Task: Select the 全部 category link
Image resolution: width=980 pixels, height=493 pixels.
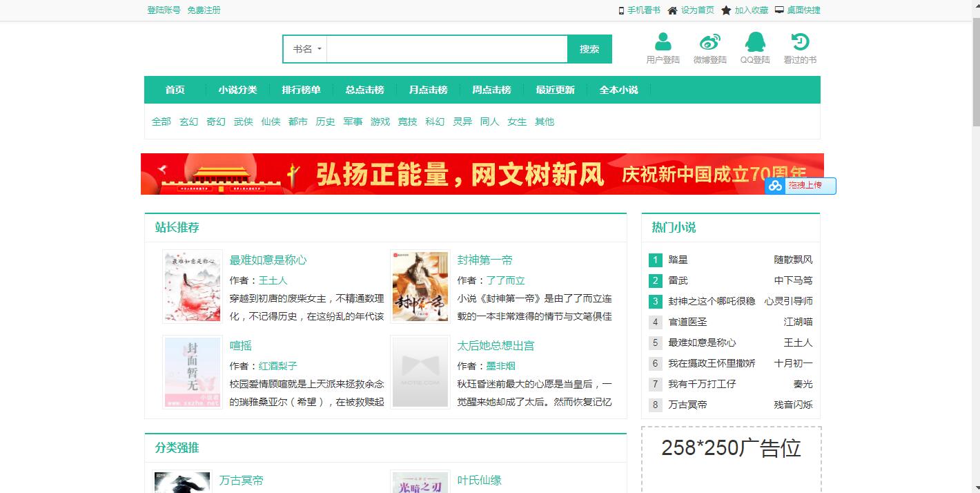Action: coord(161,122)
